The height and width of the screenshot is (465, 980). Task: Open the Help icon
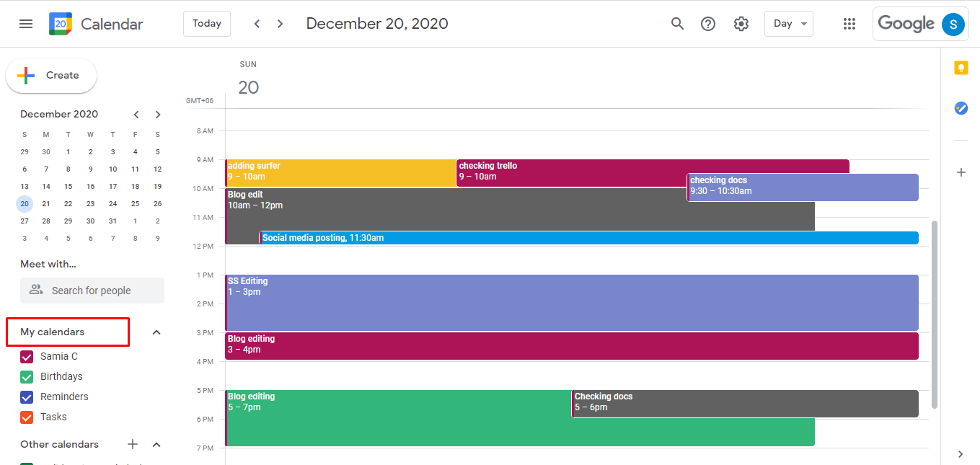click(x=708, y=23)
